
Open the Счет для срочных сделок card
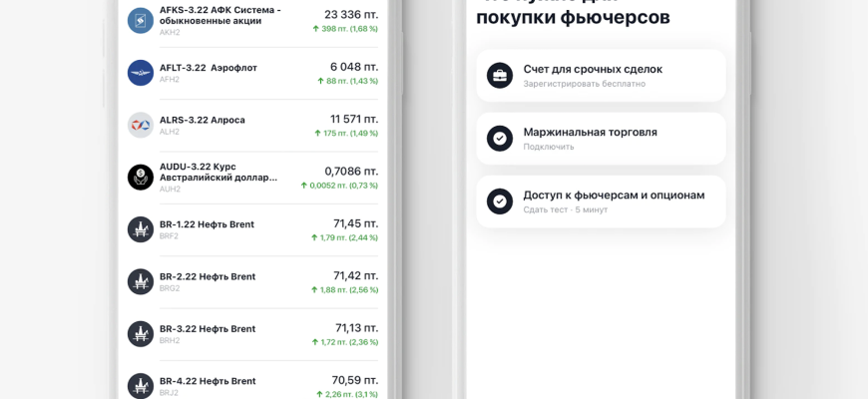(x=601, y=76)
